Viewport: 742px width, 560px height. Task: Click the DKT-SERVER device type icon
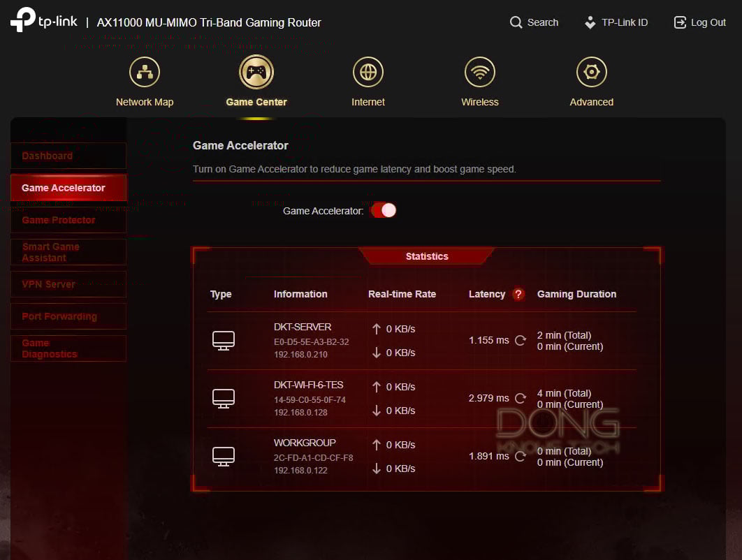click(224, 341)
